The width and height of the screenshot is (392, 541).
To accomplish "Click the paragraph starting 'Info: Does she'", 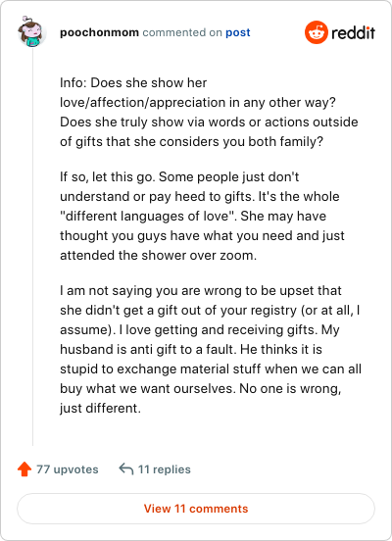I will [209, 112].
